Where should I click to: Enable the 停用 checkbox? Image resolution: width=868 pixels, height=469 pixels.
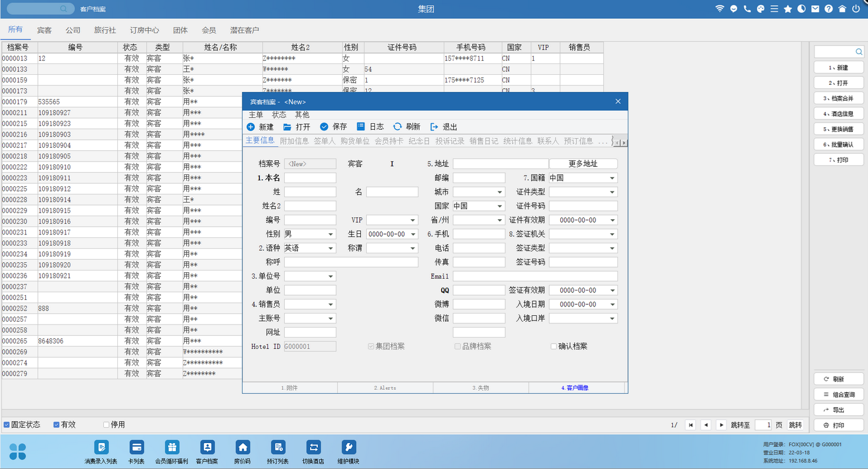coord(106,425)
